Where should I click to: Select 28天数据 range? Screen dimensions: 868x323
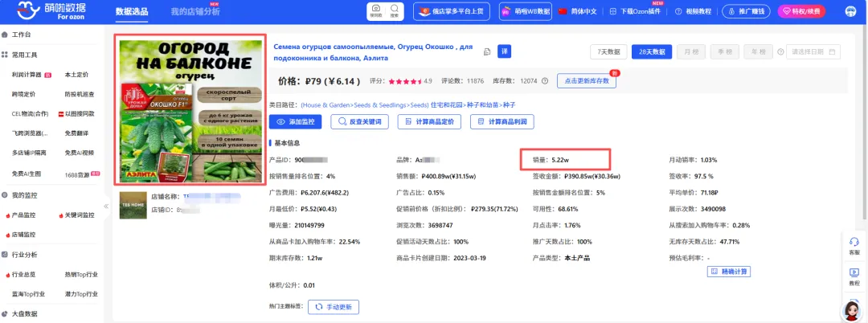click(652, 52)
